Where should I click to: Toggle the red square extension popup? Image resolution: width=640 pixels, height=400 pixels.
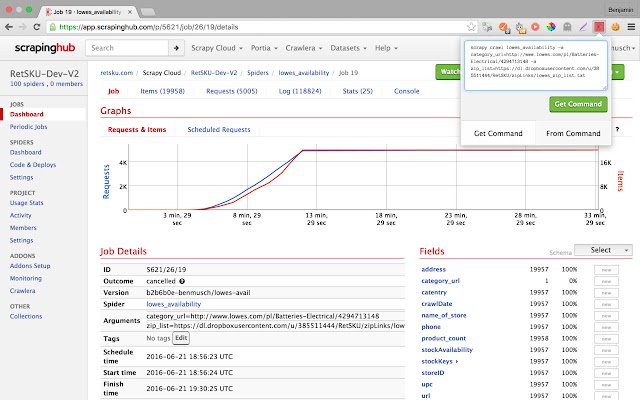pyautogui.click(x=599, y=27)
